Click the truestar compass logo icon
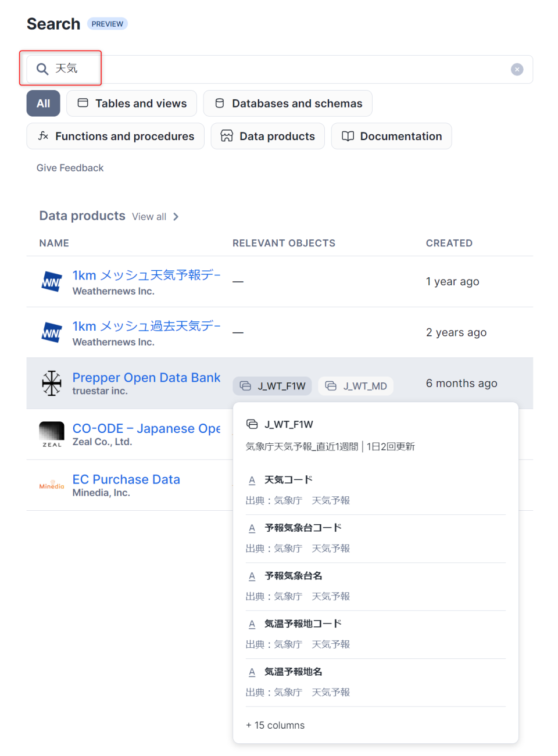This screenshot has width=558, height=756. [x=52, y=384]
